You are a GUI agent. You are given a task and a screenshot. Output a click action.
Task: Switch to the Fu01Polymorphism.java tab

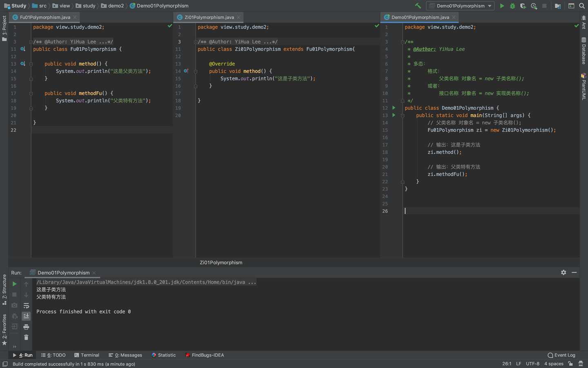tap(45, 17)
